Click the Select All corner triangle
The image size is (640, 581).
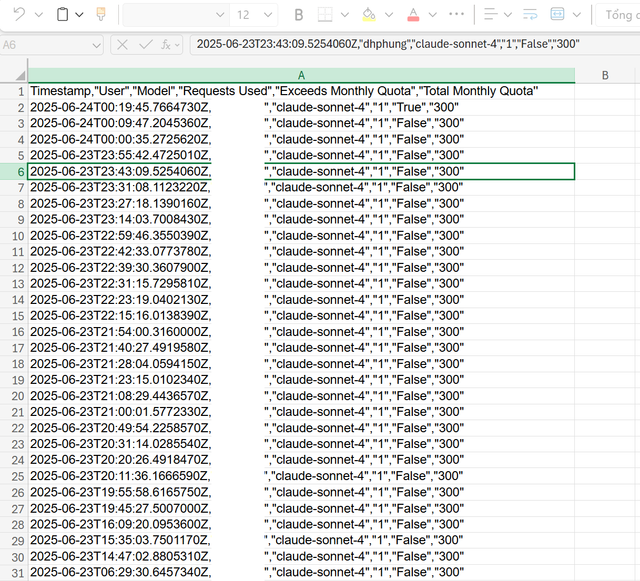(x=20, y=76)
